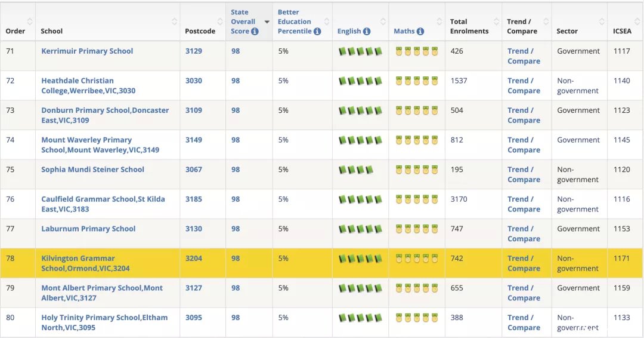644x338 pixels.
Task: Sort table by School column arrows
Action: coord(175,21)
